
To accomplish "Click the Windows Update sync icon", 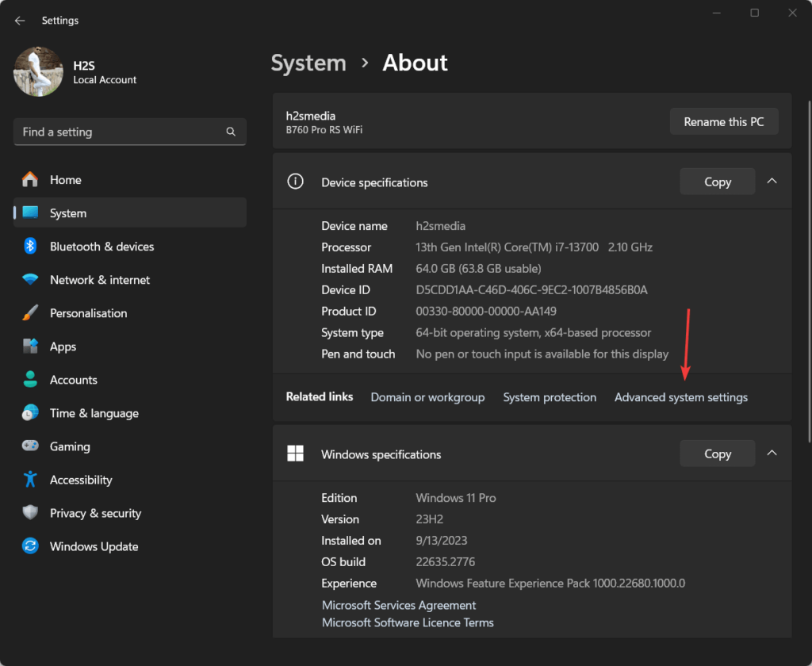I will (30, 546).
